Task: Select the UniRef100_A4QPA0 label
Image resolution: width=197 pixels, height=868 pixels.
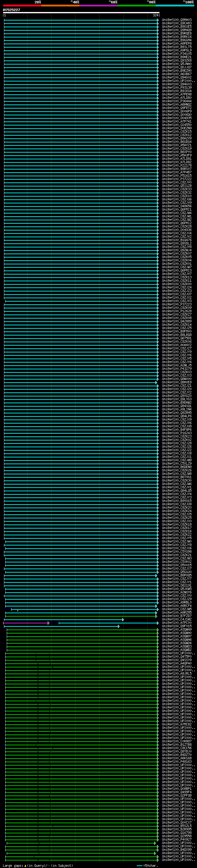Action: pos(177,664)
